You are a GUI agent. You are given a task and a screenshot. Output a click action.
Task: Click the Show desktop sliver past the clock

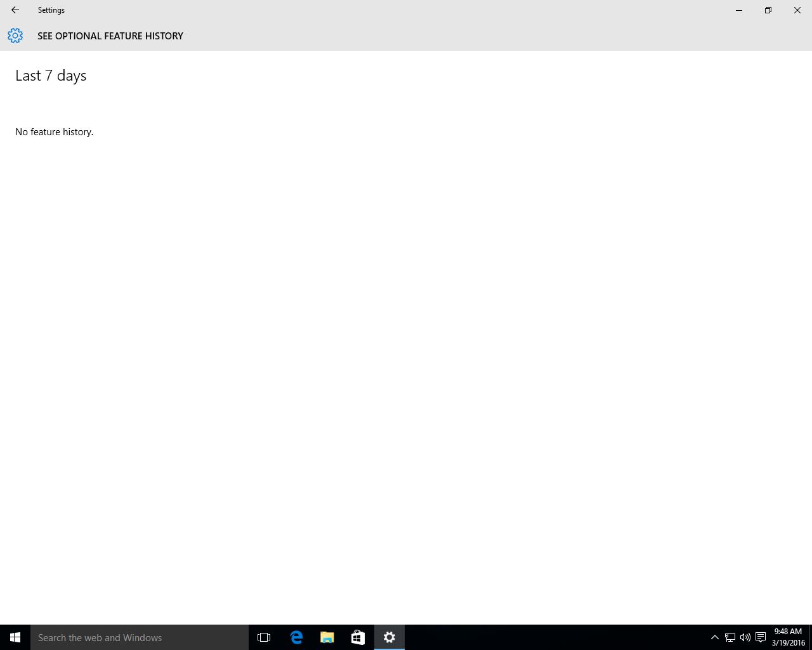pyautogui.click(x=810, y=637)
